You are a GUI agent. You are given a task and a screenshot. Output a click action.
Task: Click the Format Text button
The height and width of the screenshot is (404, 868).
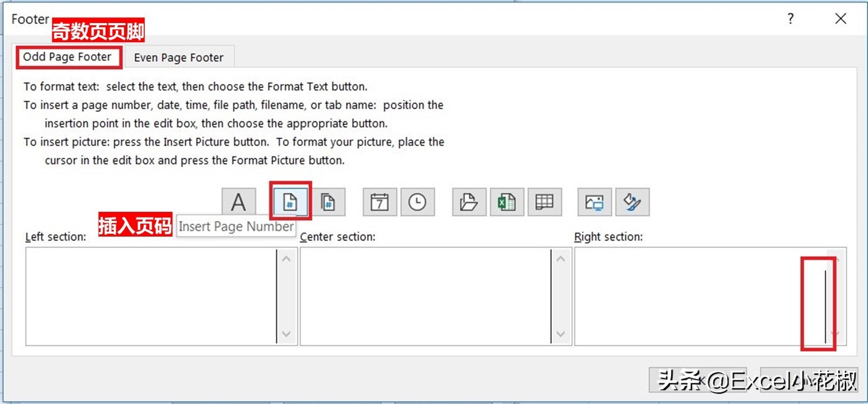coord(239,202)
